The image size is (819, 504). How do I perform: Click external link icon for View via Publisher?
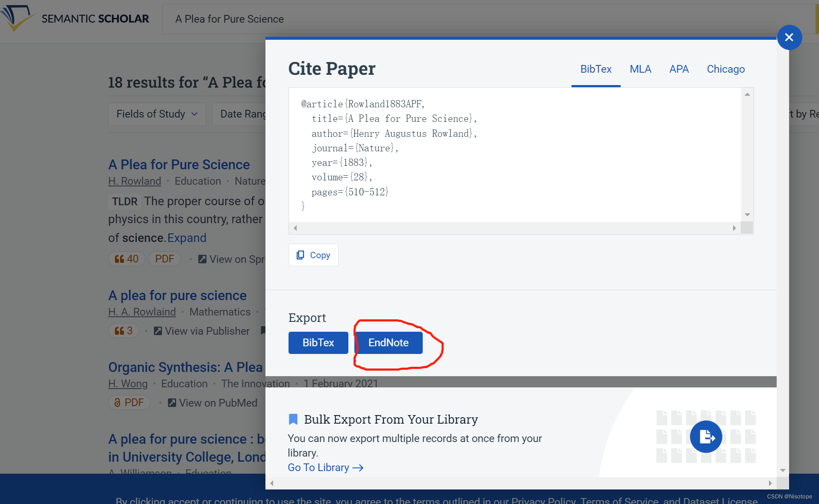[158, 331]
